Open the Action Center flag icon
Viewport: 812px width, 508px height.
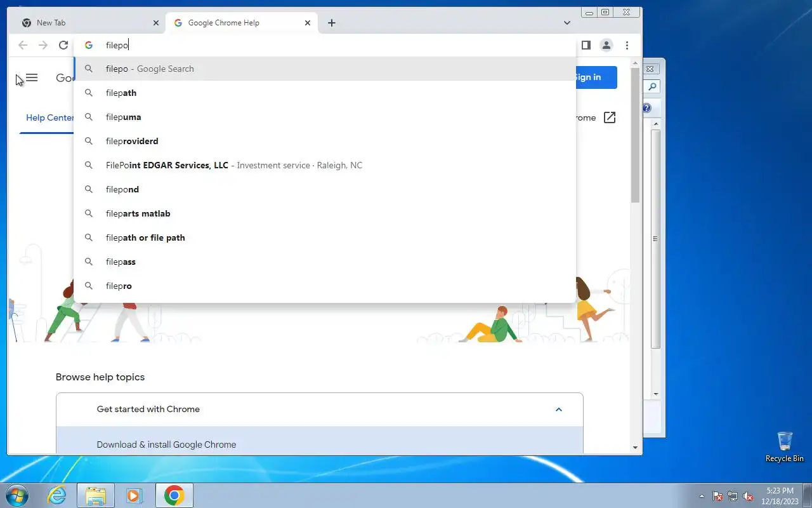(x=717, y=496)
